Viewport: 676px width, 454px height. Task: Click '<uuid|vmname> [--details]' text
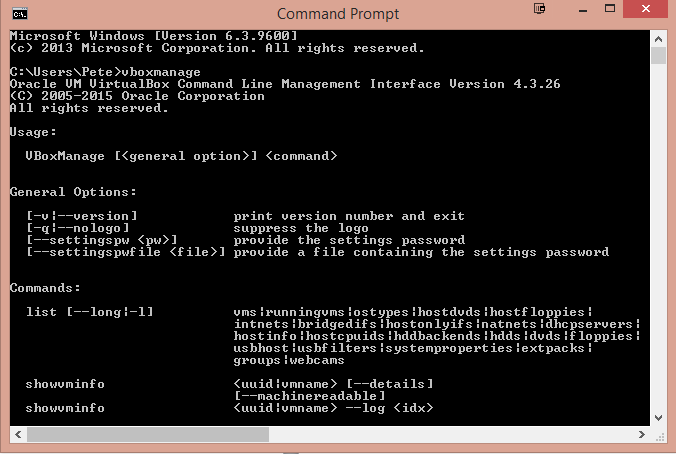point(333,384)
